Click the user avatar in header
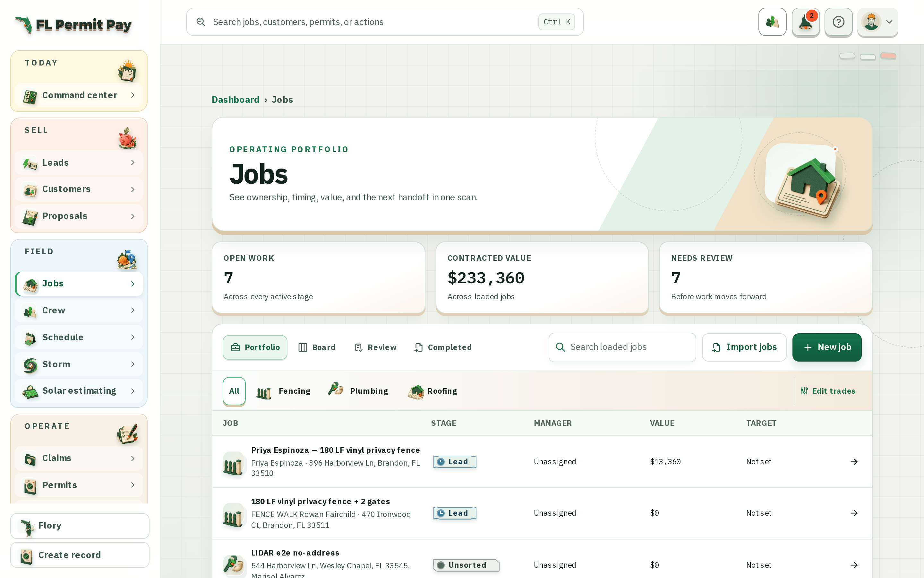This screenshot has height=578, width=924. pos(871,22)
